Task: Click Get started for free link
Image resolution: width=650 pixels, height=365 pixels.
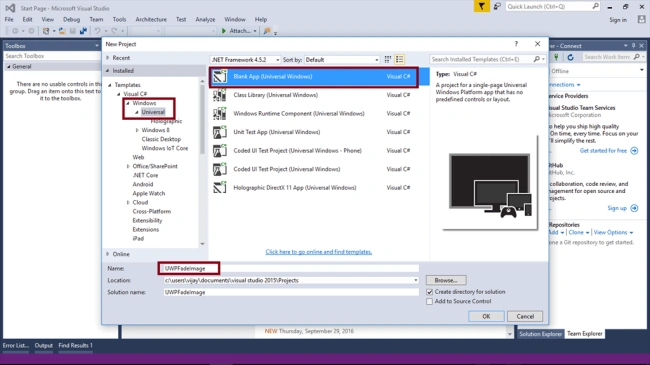Action: [x=603, y=151]
